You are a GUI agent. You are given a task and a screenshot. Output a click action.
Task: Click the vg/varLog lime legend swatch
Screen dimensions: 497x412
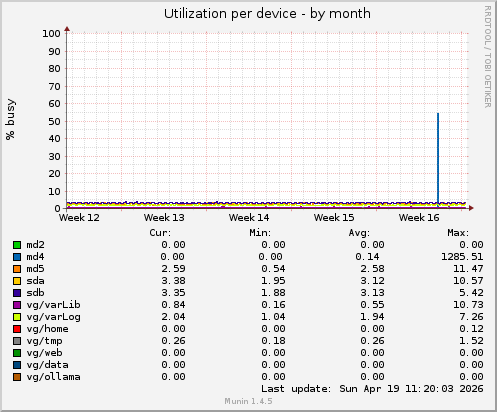click(x=17, y=317)
